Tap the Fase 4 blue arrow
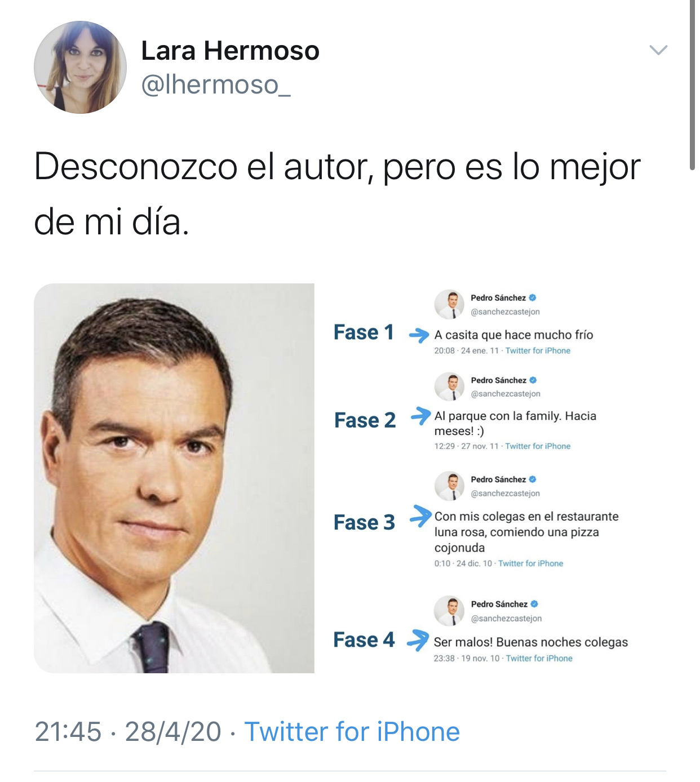Screen dimensions: 700x782 point(418,640)
